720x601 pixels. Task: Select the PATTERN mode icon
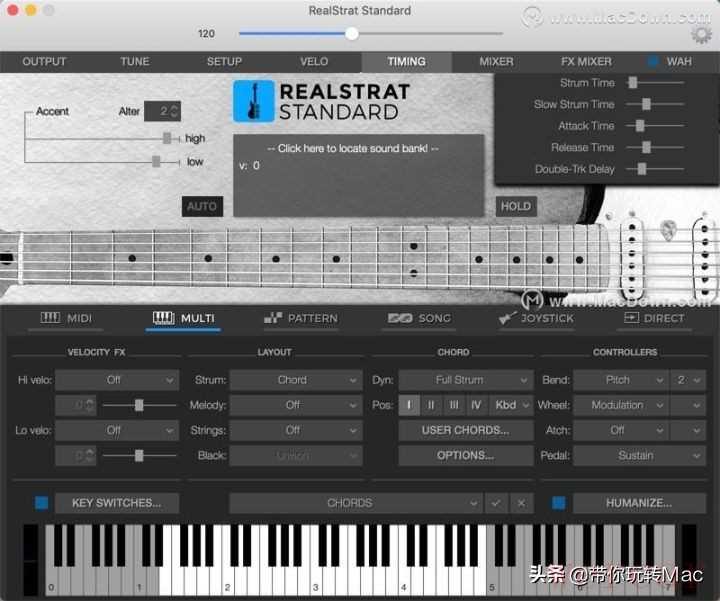tap(273, 318)
